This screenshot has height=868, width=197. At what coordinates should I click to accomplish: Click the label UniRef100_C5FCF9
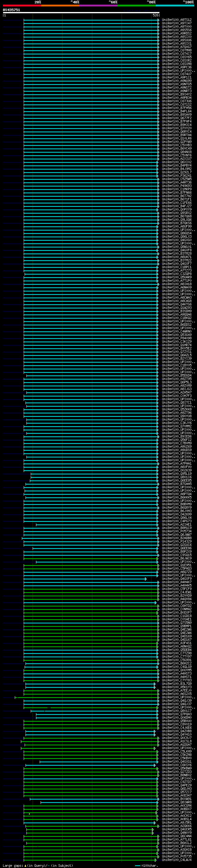pyautogui.click(x=177, y=589)
